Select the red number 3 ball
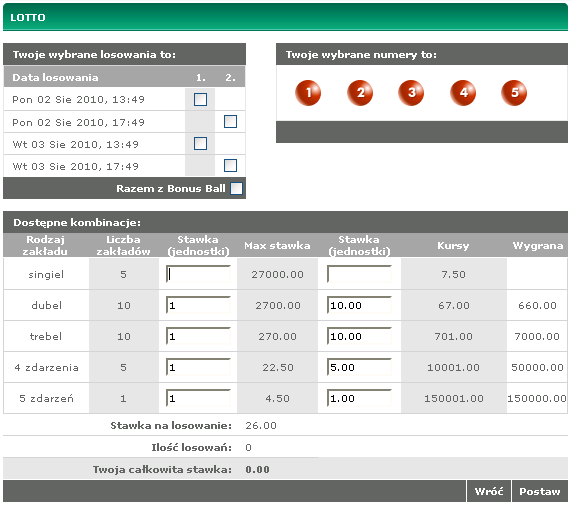572x514 pixels. click(411, 93)
